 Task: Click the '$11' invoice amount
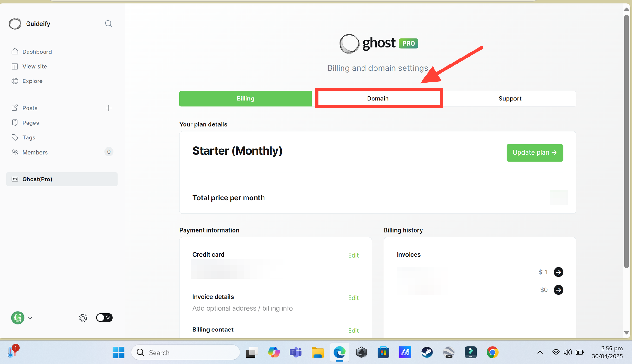[543, 272]
